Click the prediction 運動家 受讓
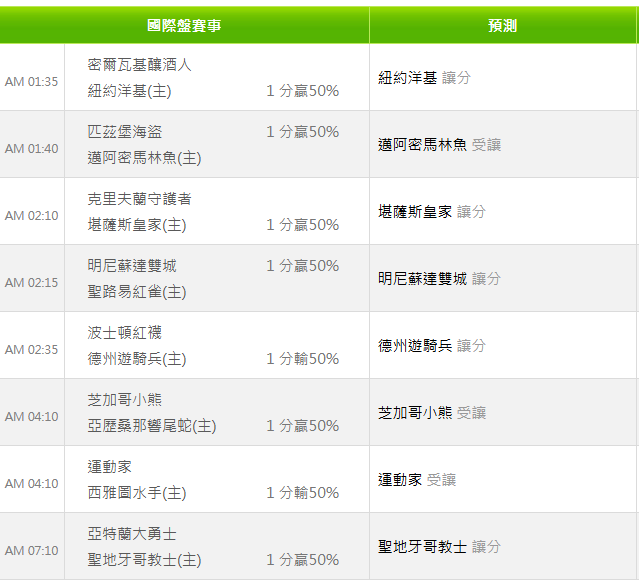This screenshot has width=639, height=584. 416,480
